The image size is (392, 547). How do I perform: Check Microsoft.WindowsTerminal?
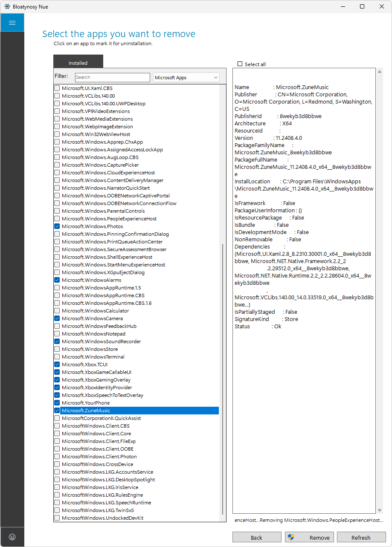pos(57,357)
